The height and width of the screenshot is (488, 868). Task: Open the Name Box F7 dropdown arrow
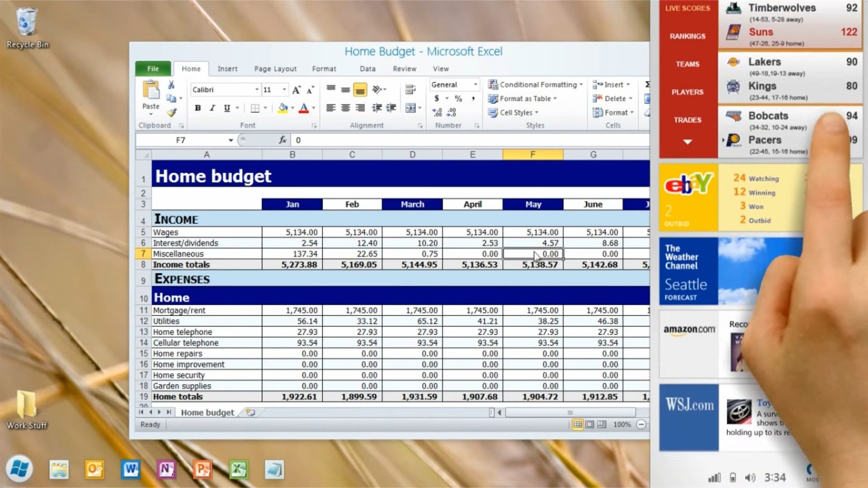click(x=231, y=140)
